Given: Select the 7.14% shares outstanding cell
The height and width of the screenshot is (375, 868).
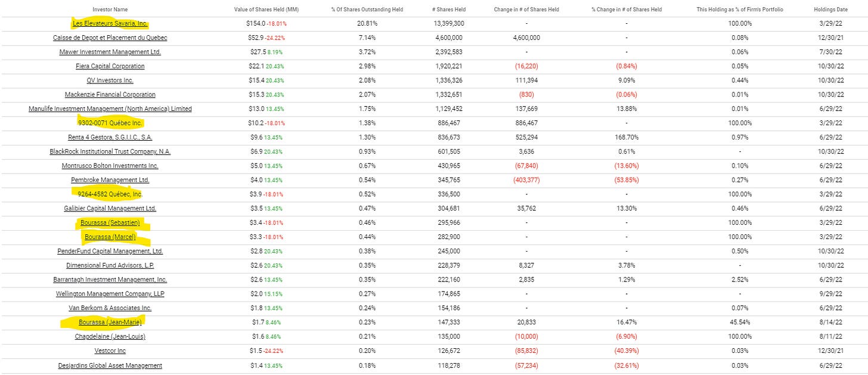Looking at the screenshot, I should coord(367,38).
